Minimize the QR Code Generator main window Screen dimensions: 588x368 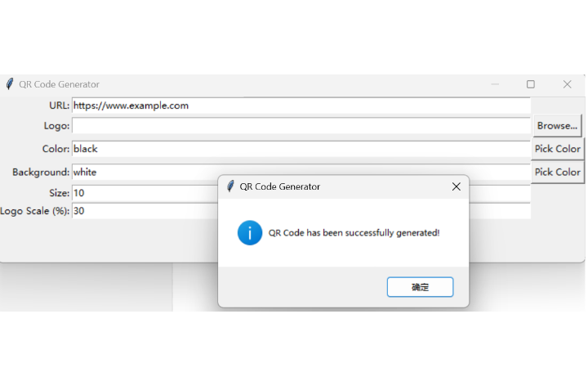pyautogui.click(x=495, y=84)
